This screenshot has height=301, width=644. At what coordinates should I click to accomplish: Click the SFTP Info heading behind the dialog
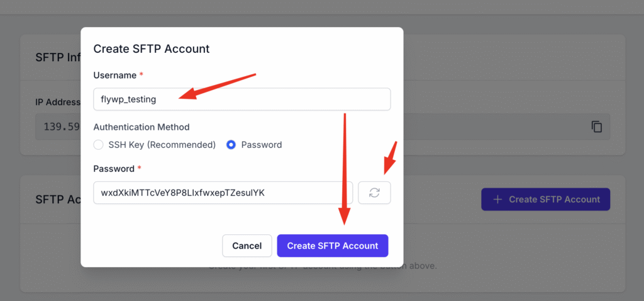click(x=58, y=57)
